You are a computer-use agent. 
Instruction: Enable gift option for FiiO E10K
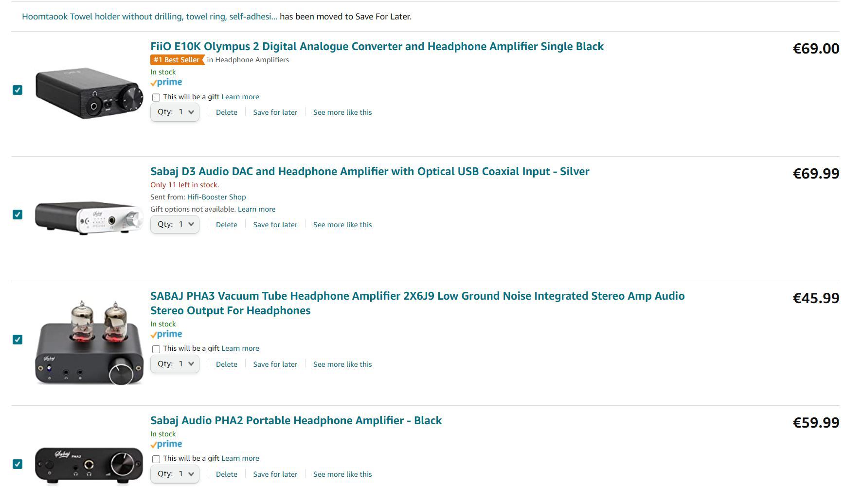click(156, 97)
